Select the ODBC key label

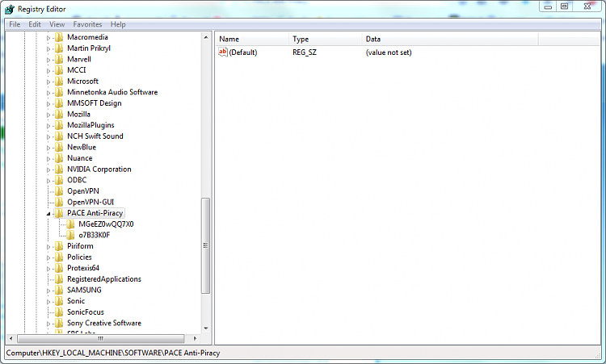tap(77, 180)
